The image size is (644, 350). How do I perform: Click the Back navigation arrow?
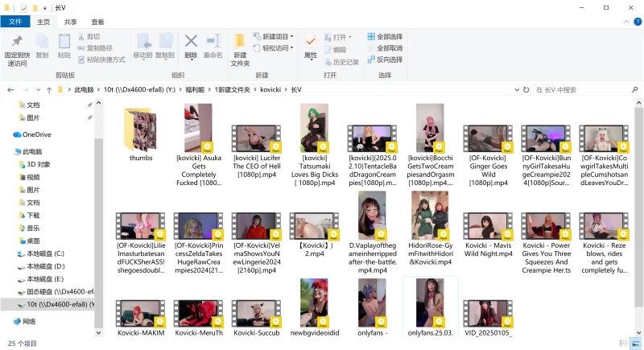click(x=10, y=90)
